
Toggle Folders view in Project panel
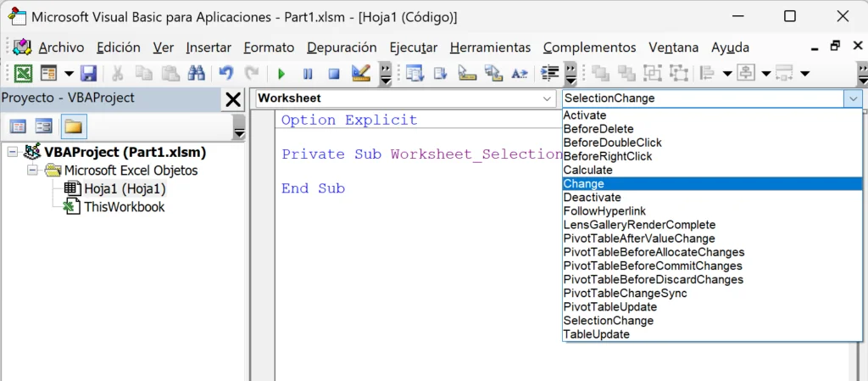74,127
